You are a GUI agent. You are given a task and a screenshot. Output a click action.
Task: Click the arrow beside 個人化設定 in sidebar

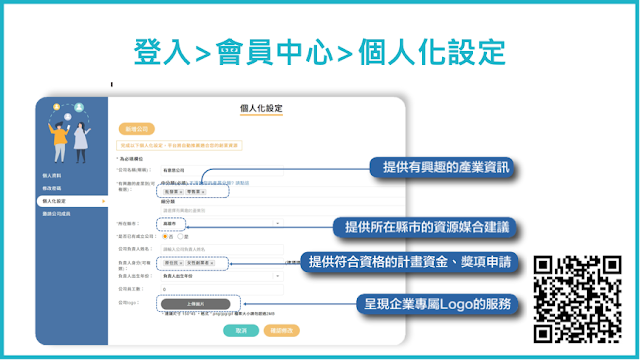(103, 201)
